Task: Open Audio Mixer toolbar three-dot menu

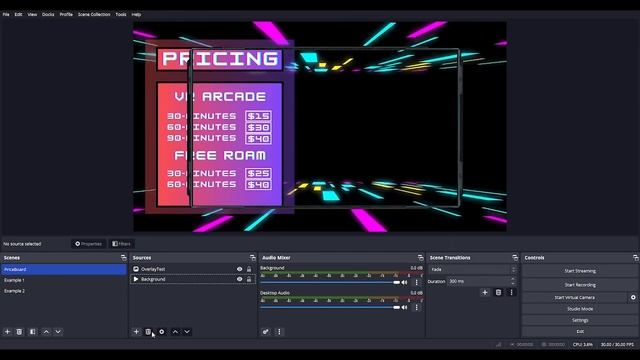Action: point(279,332)
